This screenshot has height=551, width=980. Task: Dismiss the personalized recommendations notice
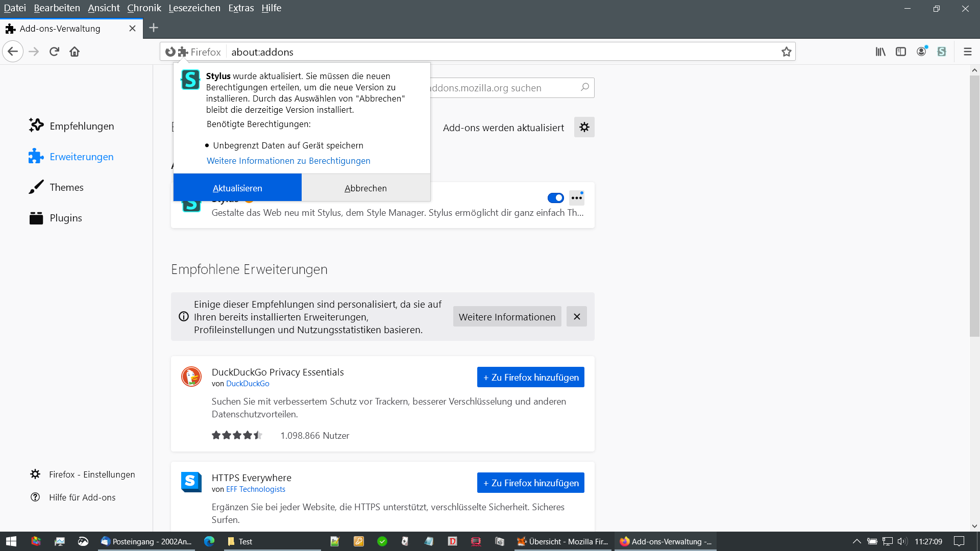coord(577,317)
